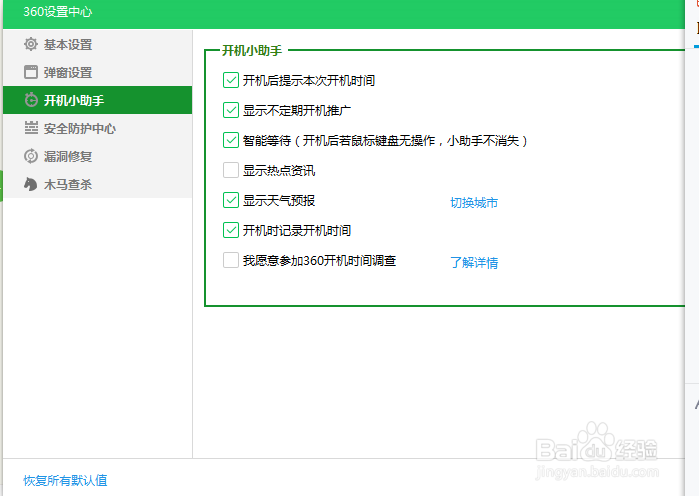Click the 开机小助手 group heading
Screen dimensions: 699x496
252,50
